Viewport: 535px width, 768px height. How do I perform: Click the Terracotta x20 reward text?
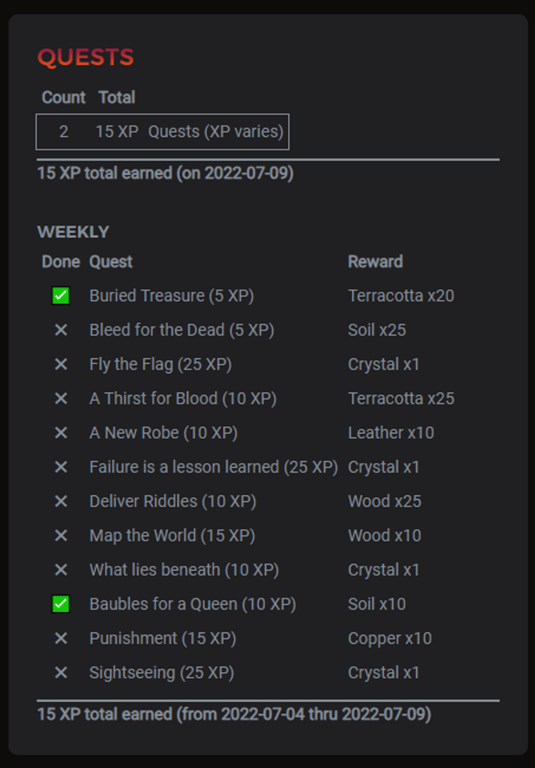coord(401,296)
